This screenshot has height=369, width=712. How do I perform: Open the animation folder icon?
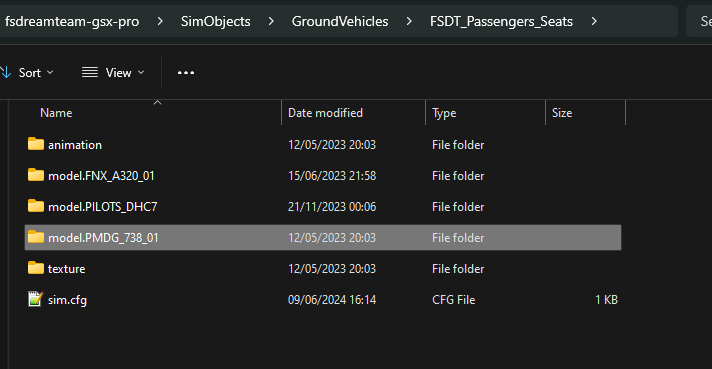[36, 144]
